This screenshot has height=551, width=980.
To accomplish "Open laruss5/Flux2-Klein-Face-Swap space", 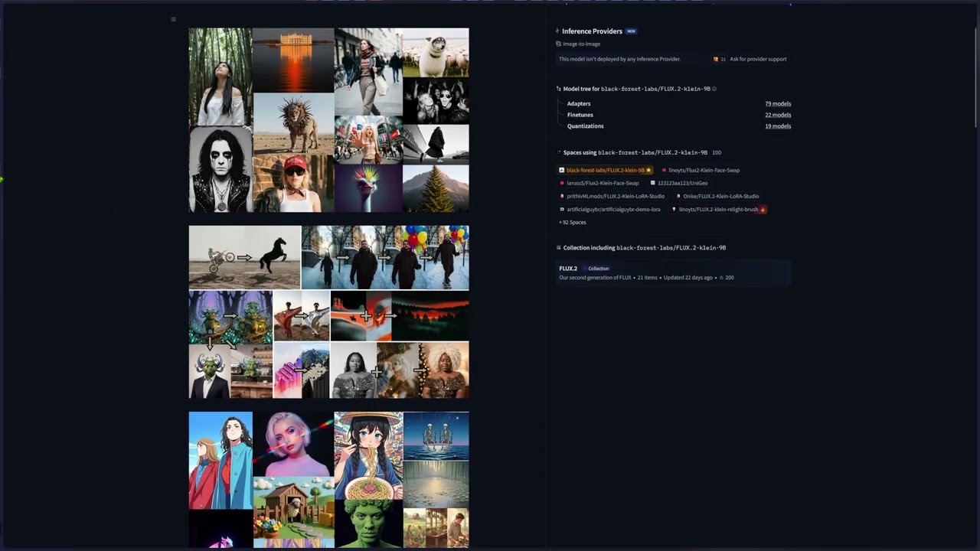I will click(599, 183).
